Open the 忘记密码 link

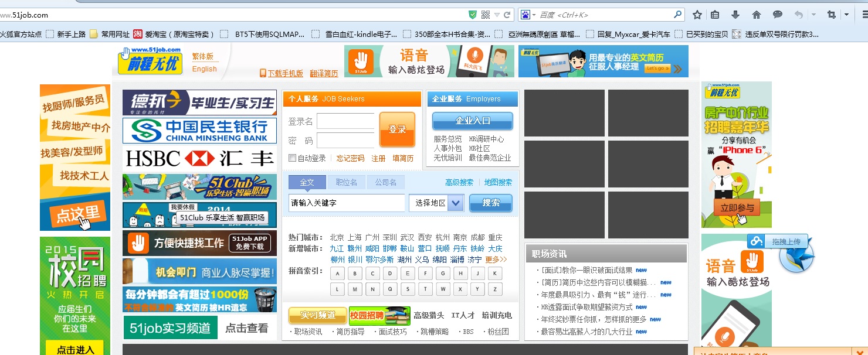tap(350, 158)
